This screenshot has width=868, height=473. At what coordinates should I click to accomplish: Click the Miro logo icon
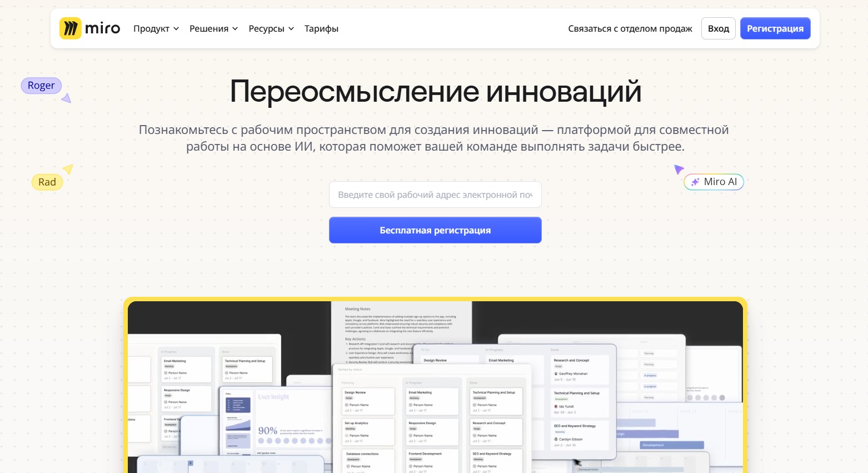71,28
